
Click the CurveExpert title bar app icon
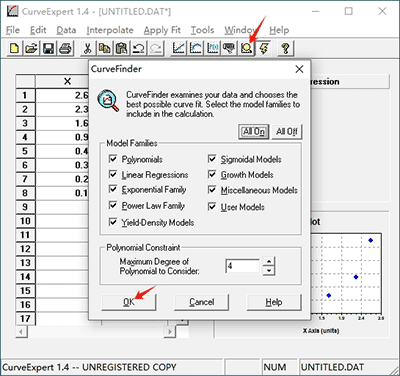point(13,11)
